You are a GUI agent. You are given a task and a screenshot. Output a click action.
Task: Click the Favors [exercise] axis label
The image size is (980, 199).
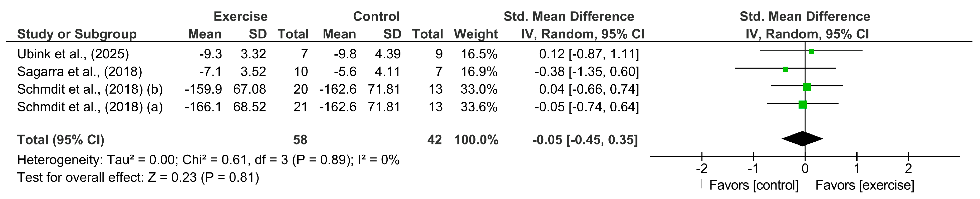click(x=865, y=185)
